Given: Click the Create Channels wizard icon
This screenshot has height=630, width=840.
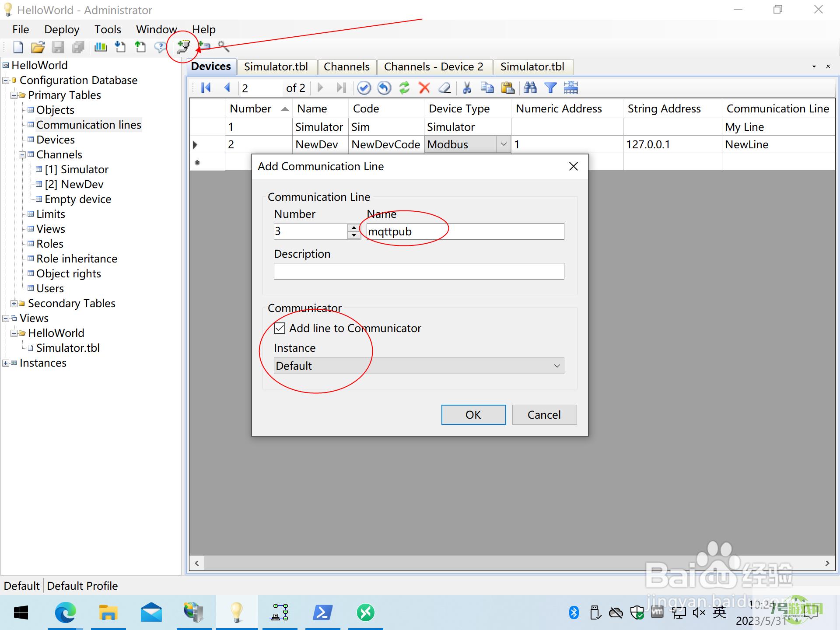Looking at the screenshot, I should [223, 46].
